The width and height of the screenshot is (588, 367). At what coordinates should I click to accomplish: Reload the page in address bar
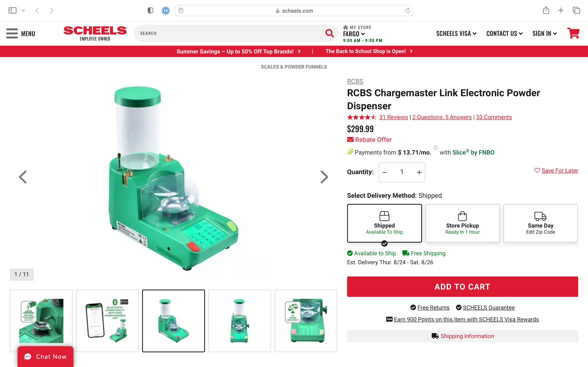(408, 10)
